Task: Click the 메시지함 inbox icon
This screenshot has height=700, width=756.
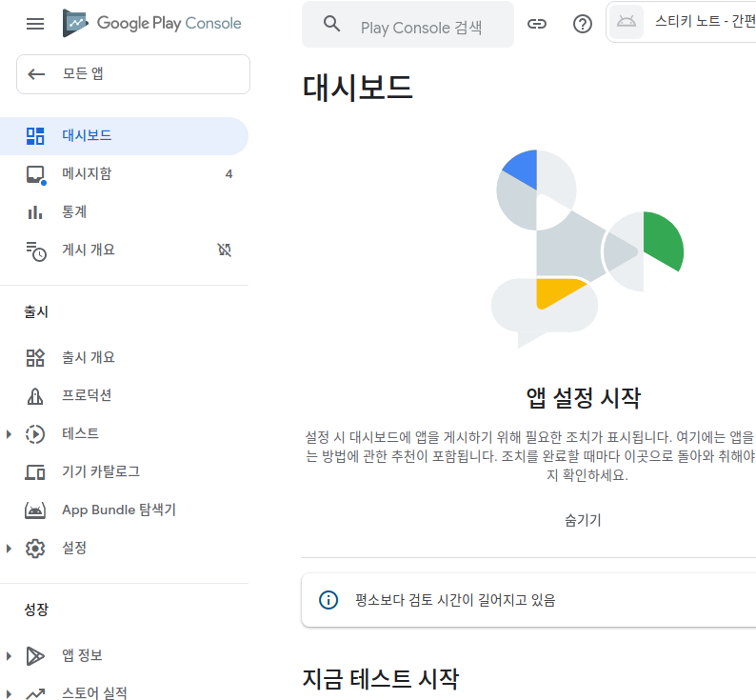Action: pyautogui.click(x=35, y=174)
